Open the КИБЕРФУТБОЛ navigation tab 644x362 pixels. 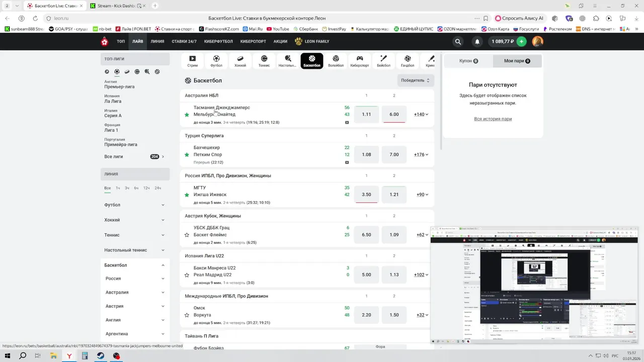[x=218, y=42]
